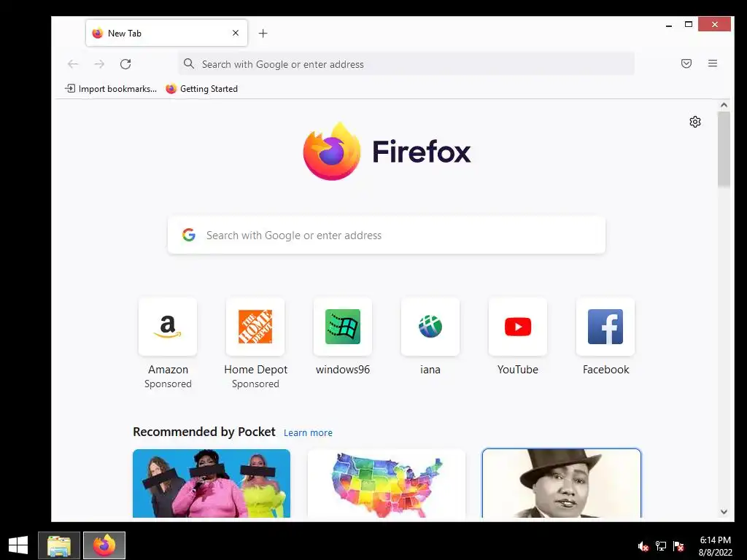
Task: Open the Save to Pocket button
Action: [x=686, y=63]
